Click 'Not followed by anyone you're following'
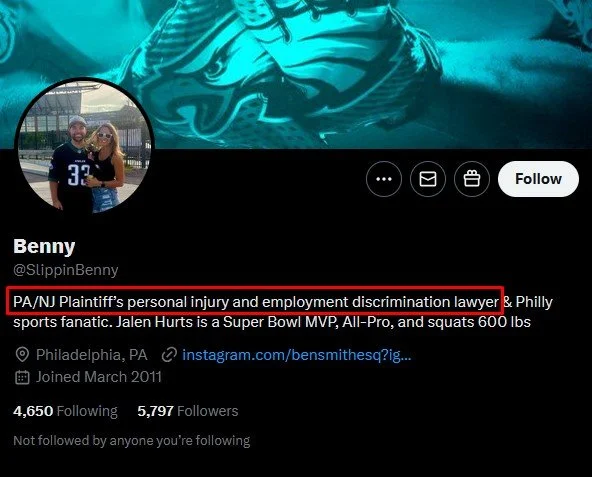This screenshot has height=477, width=592. point(132,441)
